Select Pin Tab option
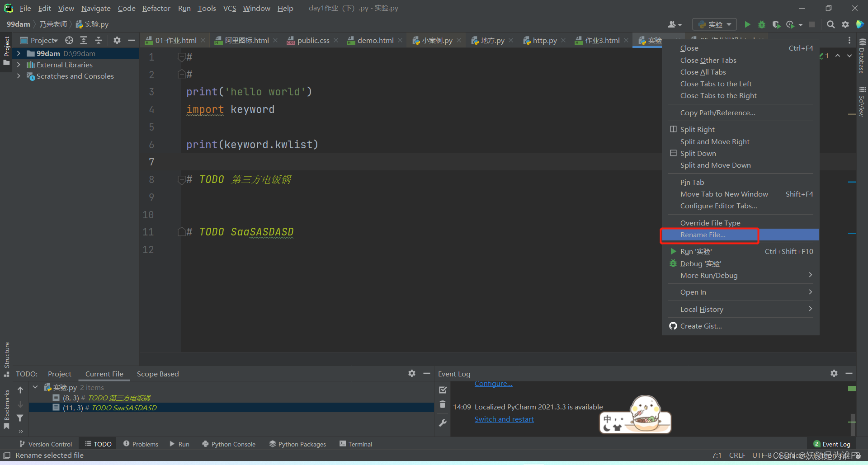Image resolution: width=868 pixels, height=465 pixels. 741,182
